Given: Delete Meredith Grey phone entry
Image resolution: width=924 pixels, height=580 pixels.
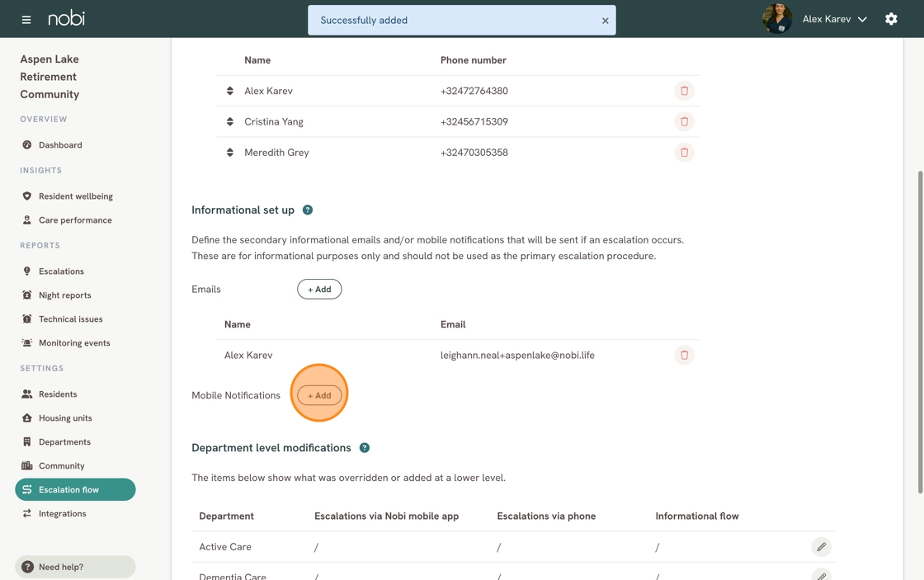Looking at the screenshot, I should click(684, 152).
